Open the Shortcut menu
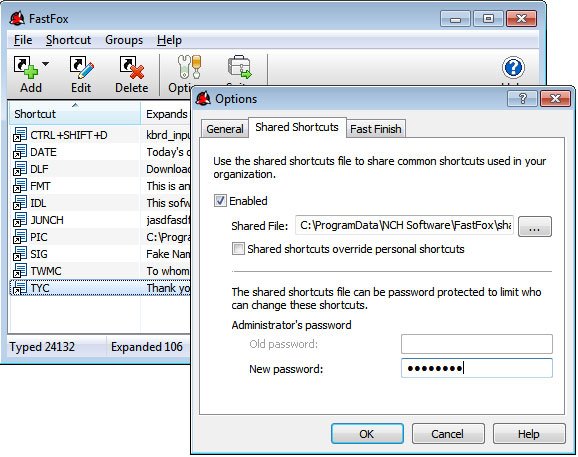The image size is (578, 457). click(68, 40)
